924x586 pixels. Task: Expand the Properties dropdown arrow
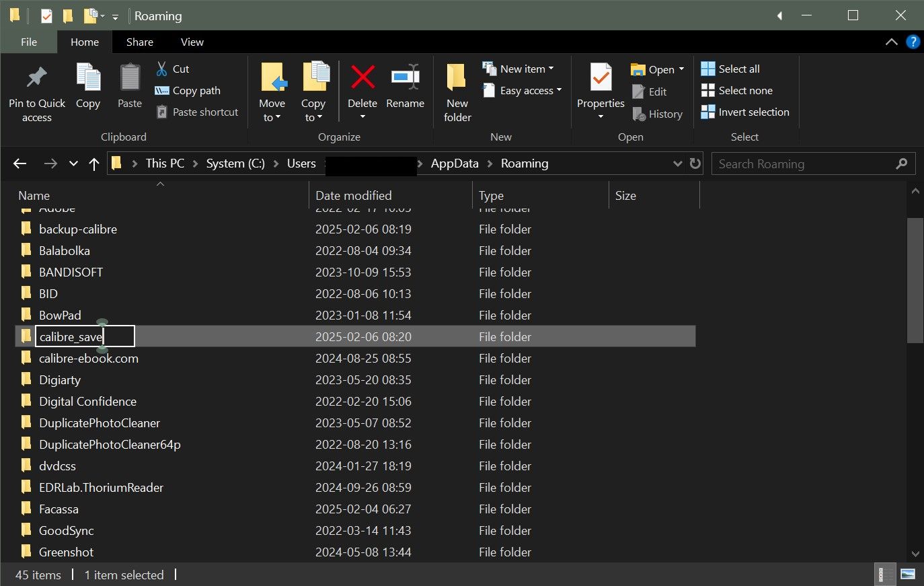click(x=601, y=117)
